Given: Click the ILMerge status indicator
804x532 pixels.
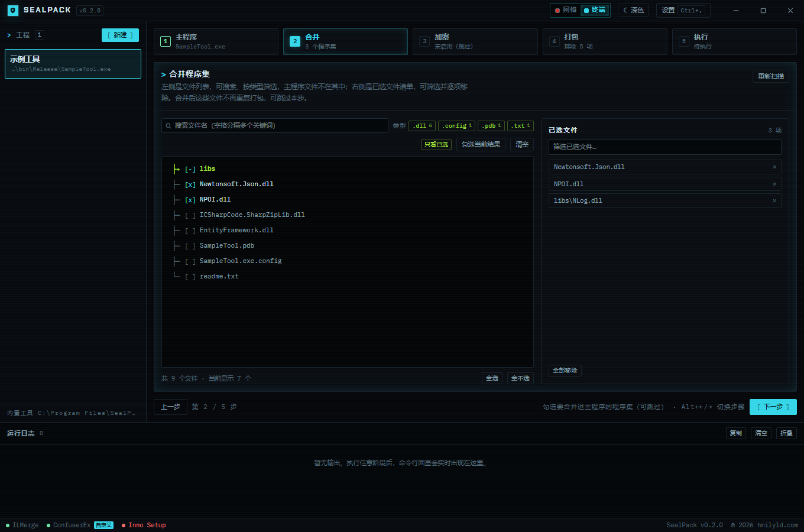Looking at the screenshot, I should point(22,525).
